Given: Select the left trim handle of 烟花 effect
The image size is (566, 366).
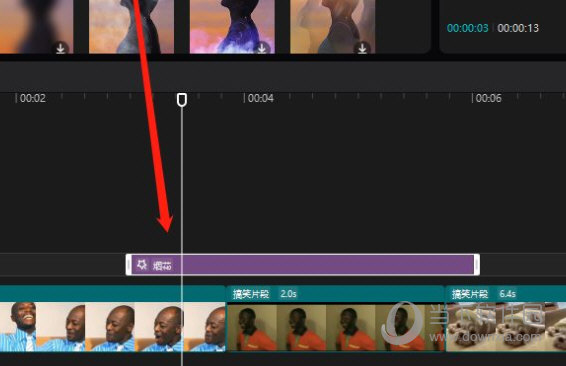Looking at the screenshot, I should (x=129, y=265).
